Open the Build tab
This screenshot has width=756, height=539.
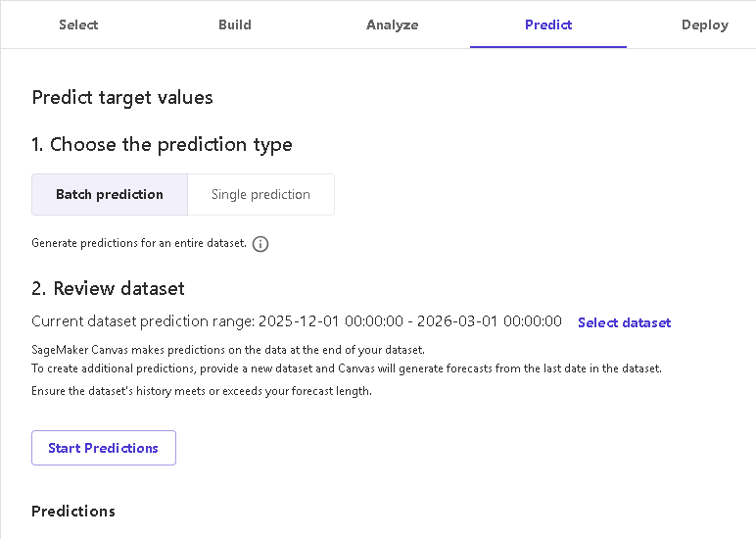click(x=235, y=24)
